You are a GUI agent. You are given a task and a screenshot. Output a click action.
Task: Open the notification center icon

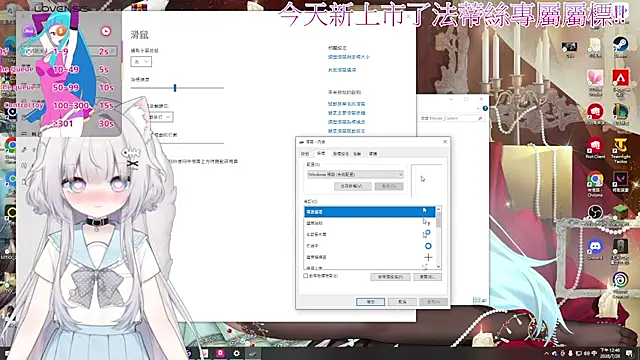[x=630, y=353]
